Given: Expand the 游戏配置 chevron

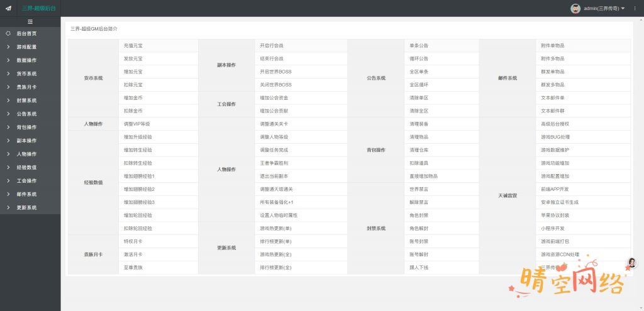Looking at the screenshot, I should click(8, 47).
